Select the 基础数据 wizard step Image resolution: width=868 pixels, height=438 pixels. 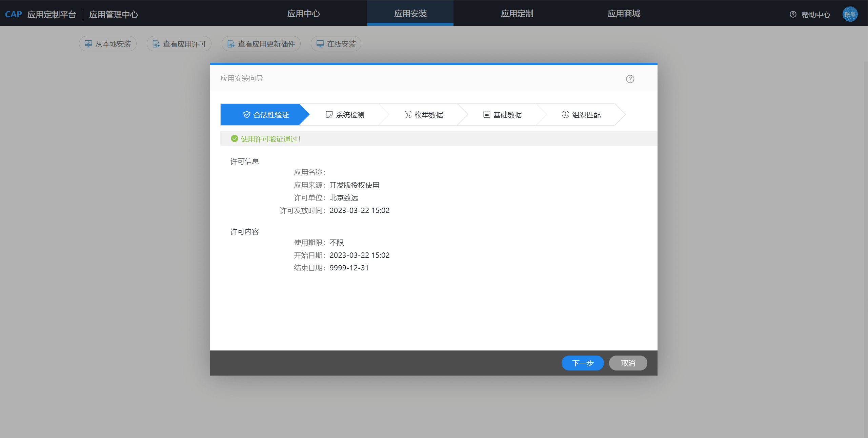click(x=502, y=115)
